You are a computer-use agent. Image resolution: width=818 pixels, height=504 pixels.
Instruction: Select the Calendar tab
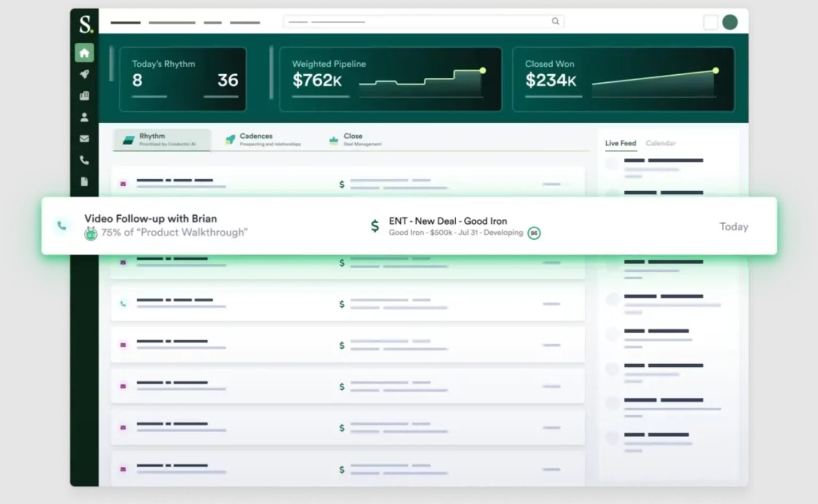pyautogui.click(x=660, y=143)
